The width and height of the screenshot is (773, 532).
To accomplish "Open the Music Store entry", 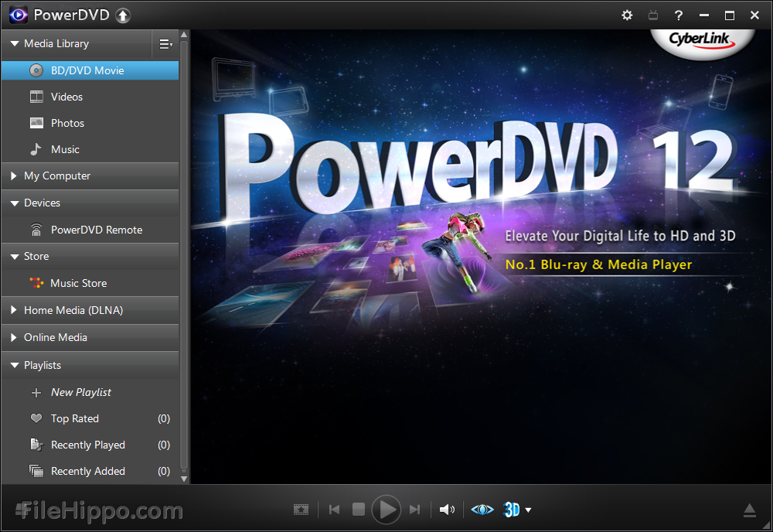I will tap(90, 283).
